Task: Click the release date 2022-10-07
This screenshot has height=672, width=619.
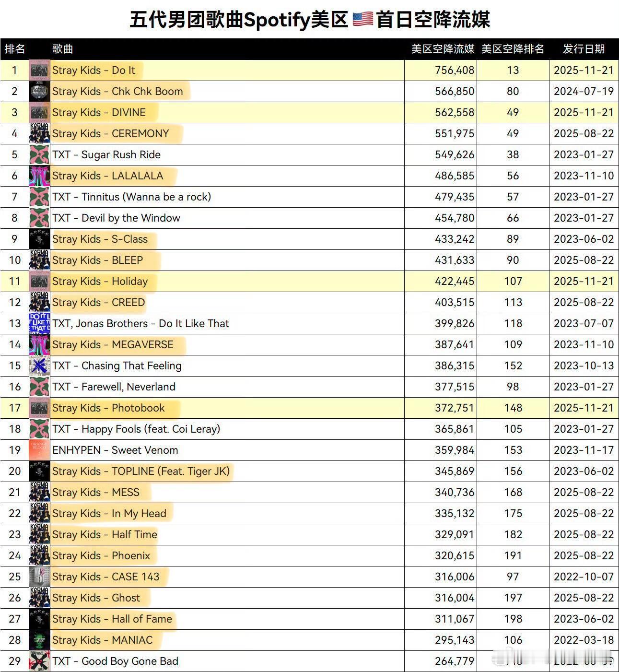Action: [584, 577]
